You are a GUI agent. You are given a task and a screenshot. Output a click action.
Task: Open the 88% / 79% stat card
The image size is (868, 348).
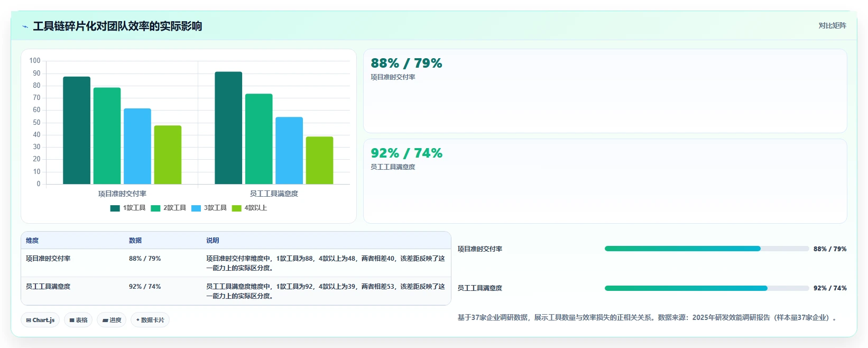605,91
